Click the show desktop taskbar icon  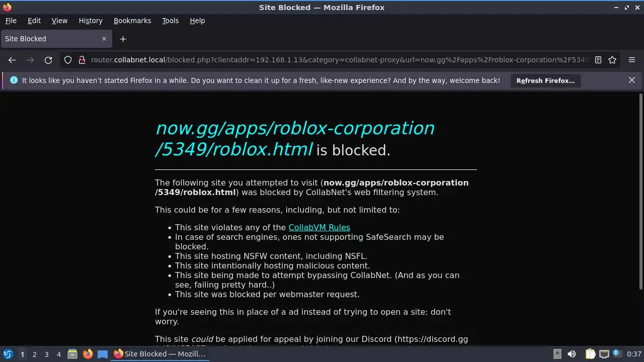(103, 354)
